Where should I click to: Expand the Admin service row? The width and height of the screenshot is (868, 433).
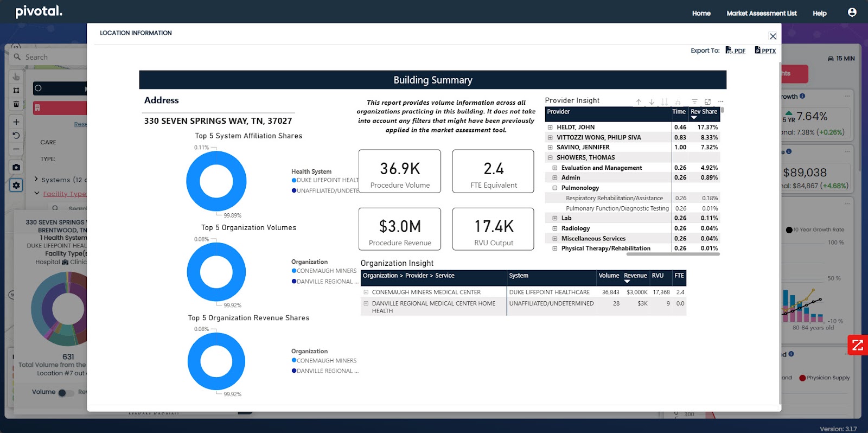coord(555,178)
